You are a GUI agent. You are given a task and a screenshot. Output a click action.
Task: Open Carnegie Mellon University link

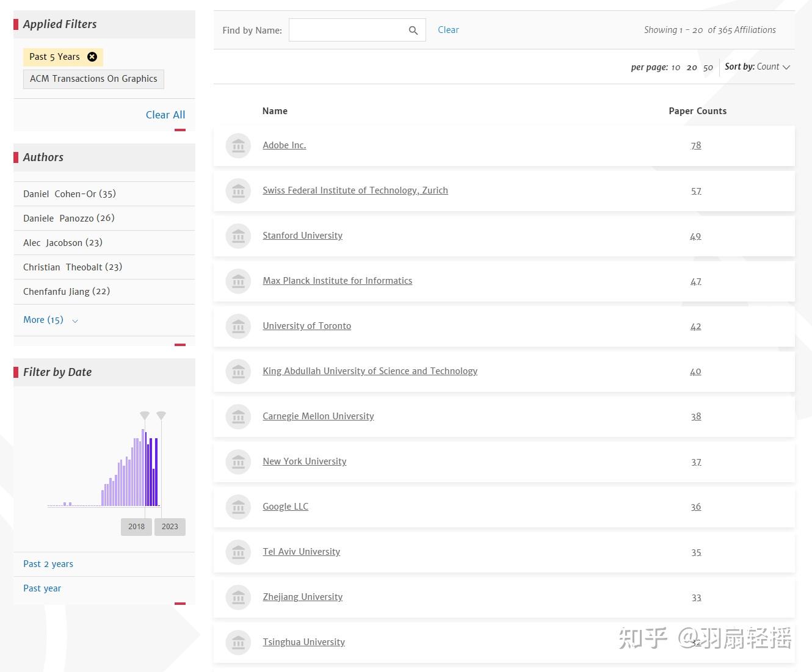pyautogui.click(x=318, y=416)
